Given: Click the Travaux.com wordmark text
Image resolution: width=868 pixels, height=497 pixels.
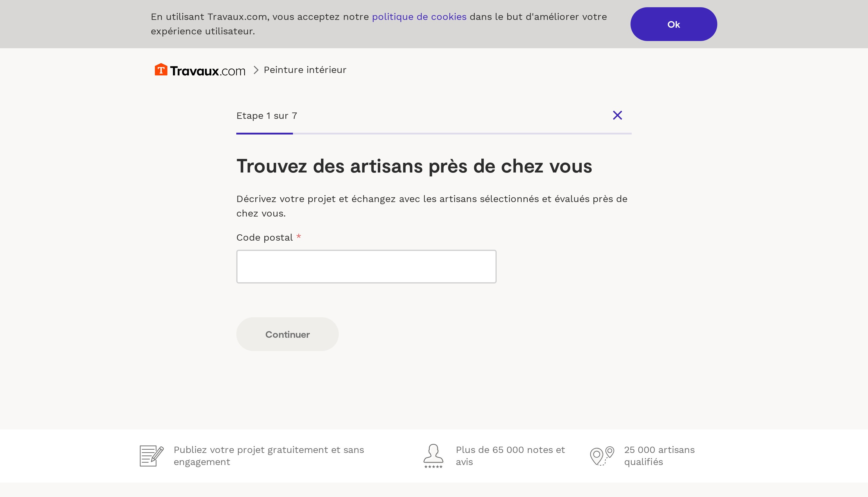Looking at the screenshot, I should coord(208,71).
